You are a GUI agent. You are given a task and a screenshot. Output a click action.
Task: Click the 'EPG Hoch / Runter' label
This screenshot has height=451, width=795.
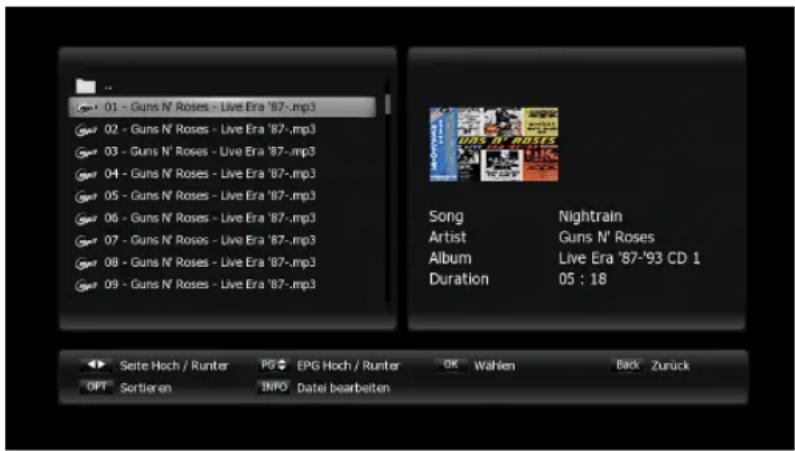tap(348, 366)
